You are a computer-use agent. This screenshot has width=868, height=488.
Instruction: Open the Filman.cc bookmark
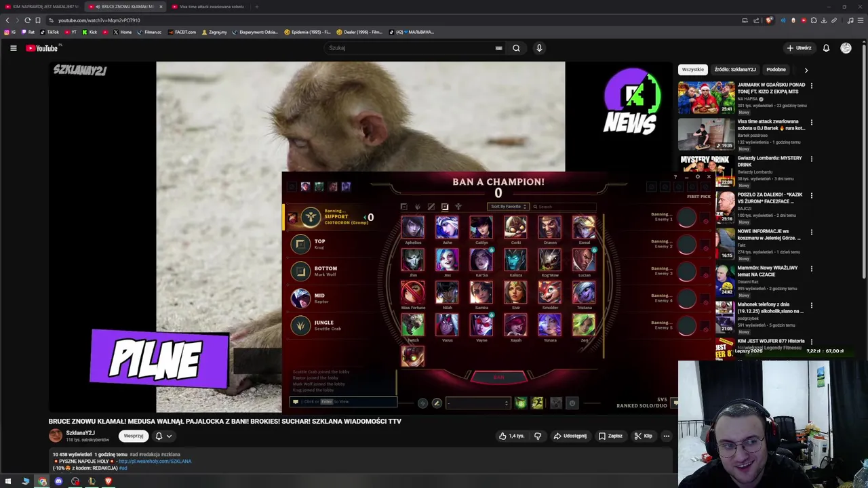[149, 32]
